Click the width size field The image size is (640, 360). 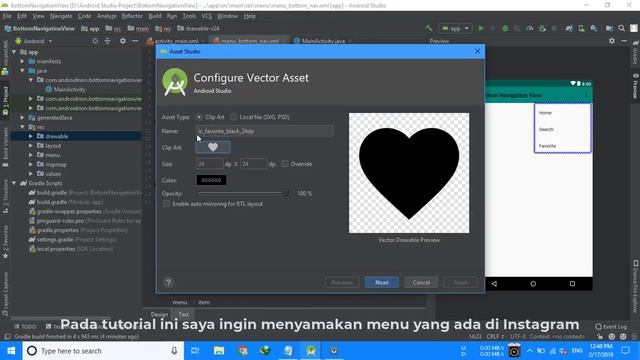[x=209, y=164]
